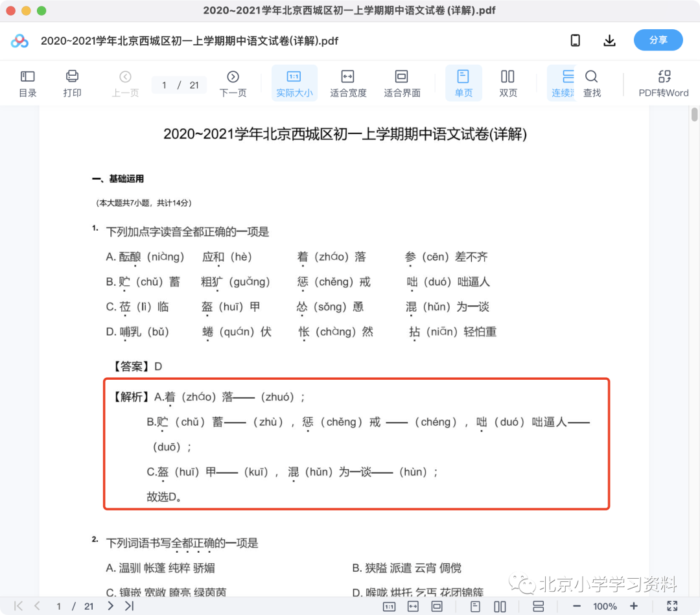Select 适合宽度 fit width view
The image size is (700, 615).
click(348, 84)
